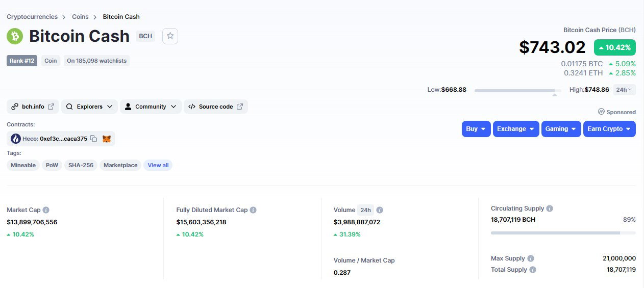The image size is (644, 288).
Task: Click the 0.01175 BTC price text
Action: click(x=582, y=64)
